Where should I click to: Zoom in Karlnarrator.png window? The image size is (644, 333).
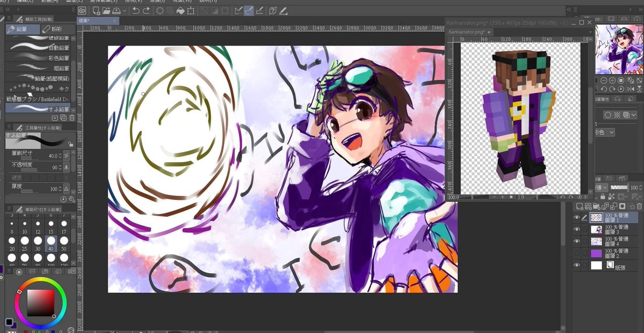pos(502,197)
